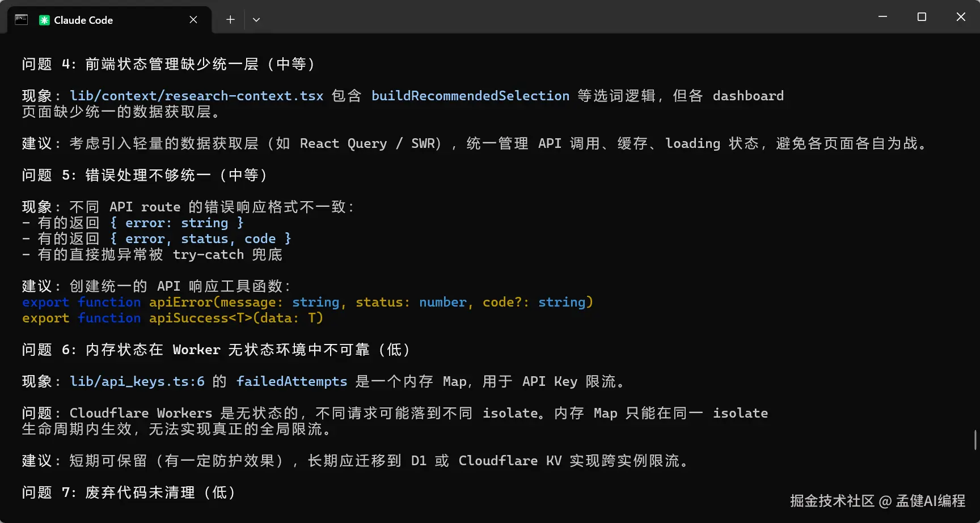Select the Claude Code tab
The width and height of the screenshot is (980, 523).
(109, 20)
